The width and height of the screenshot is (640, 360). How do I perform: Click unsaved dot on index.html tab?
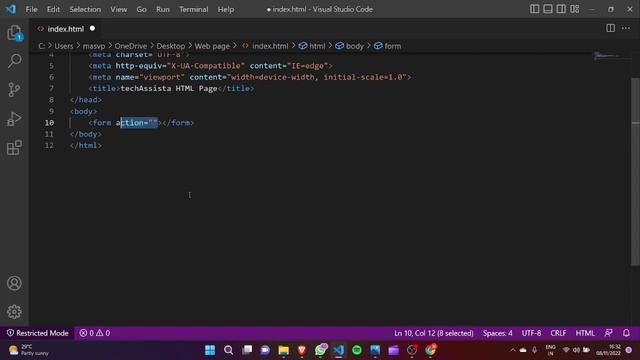[x=92, y=28]
